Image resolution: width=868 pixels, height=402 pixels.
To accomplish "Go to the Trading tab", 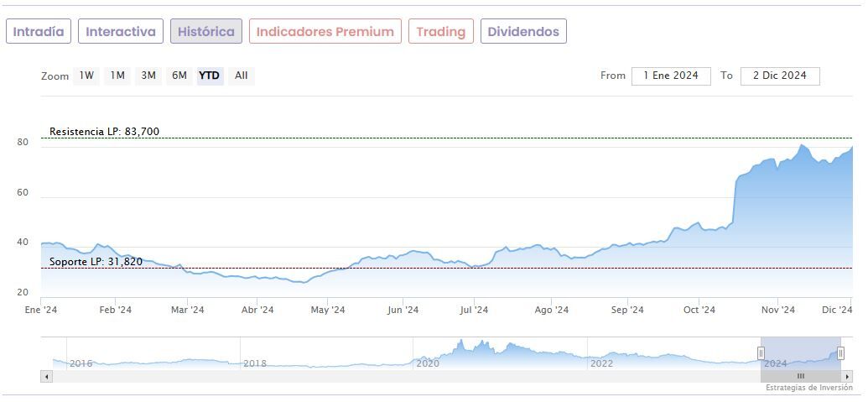I will (x=441, y=32).
